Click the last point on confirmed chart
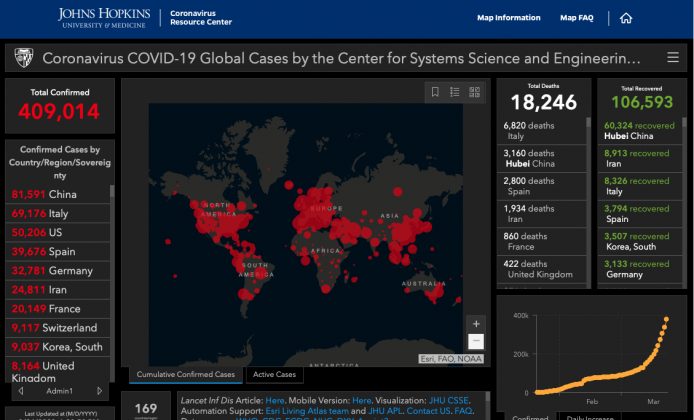 point(666,319)
